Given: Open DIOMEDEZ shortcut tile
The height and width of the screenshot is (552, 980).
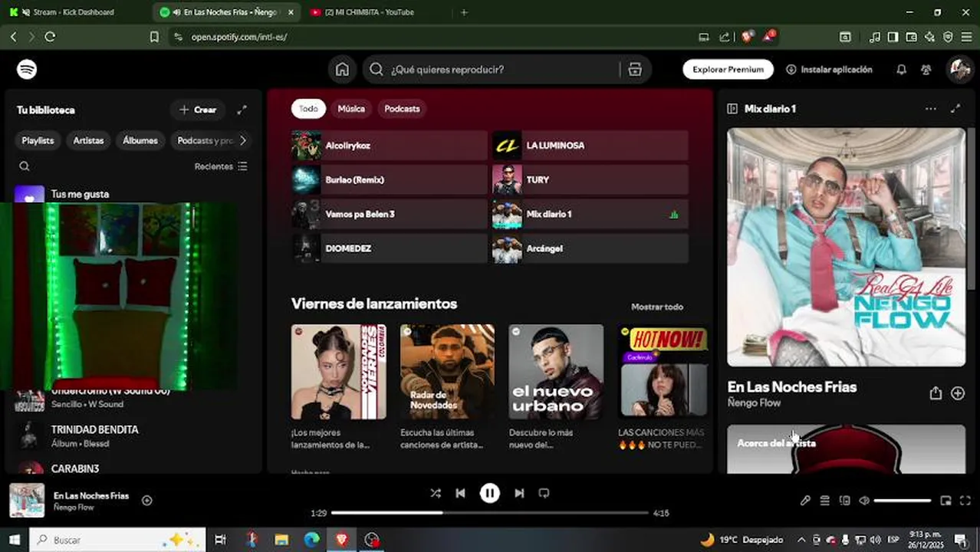Looking at the screenshot, I should [390, 248].
